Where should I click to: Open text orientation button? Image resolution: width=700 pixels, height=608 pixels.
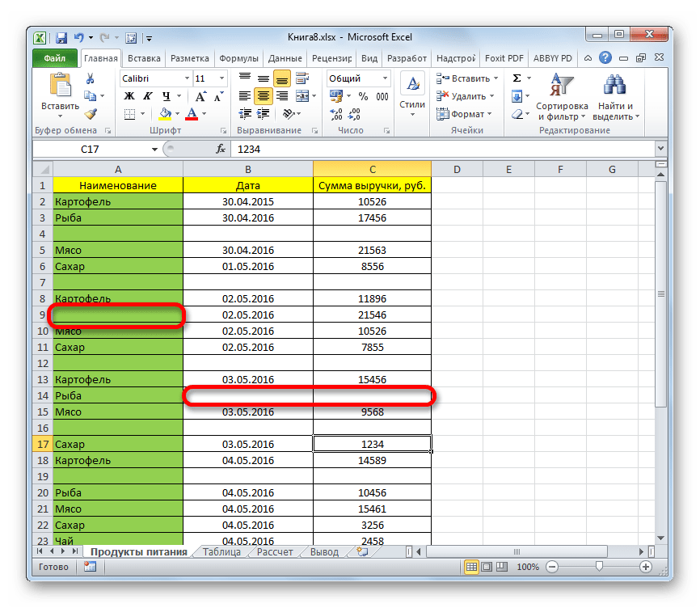[x=289, y=114]
